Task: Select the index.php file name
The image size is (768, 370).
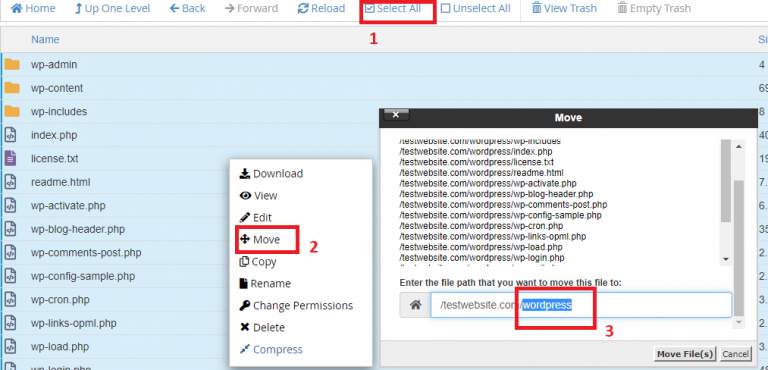Action: pos(54,135)
